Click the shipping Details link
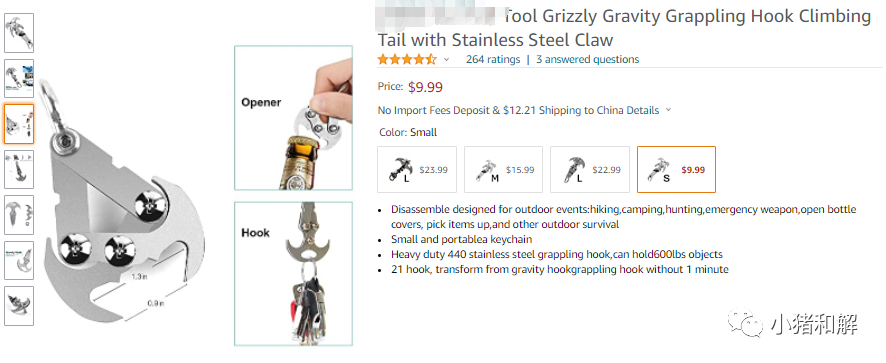The width and height of the screenshot is (886, 363). coord(643,110)
